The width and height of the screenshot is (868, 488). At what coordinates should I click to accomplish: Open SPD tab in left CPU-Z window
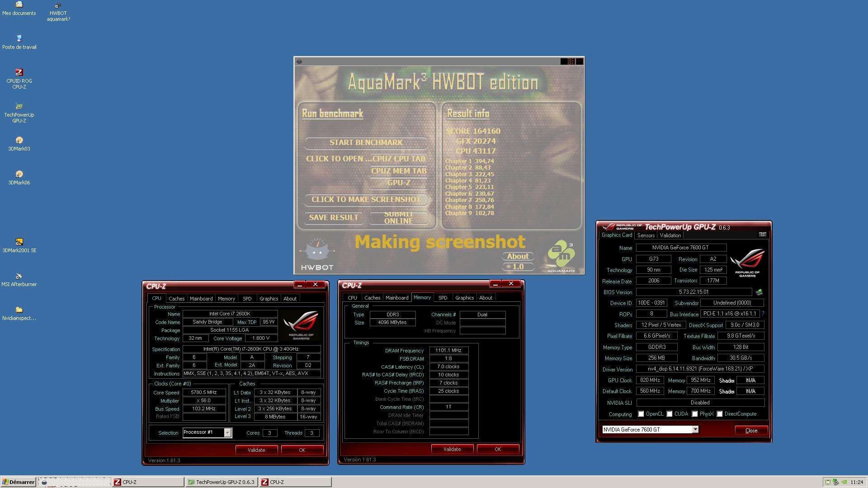pyautogui.click(x=247, y=299)
